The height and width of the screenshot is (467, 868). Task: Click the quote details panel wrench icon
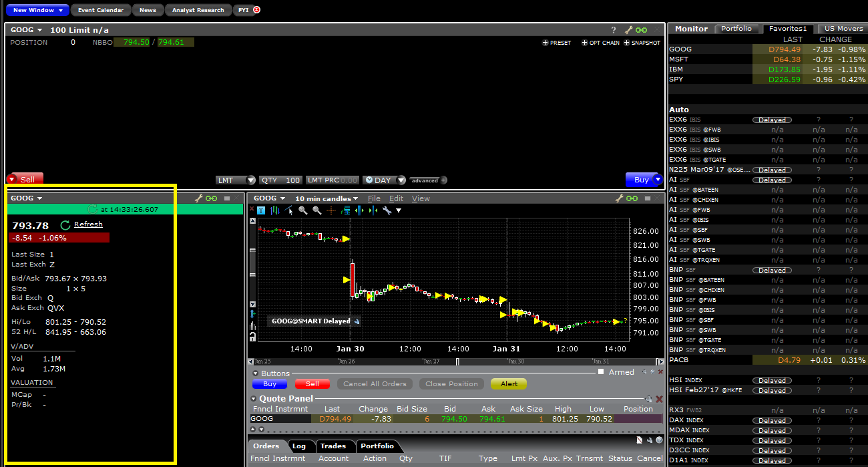pos(199,198)
